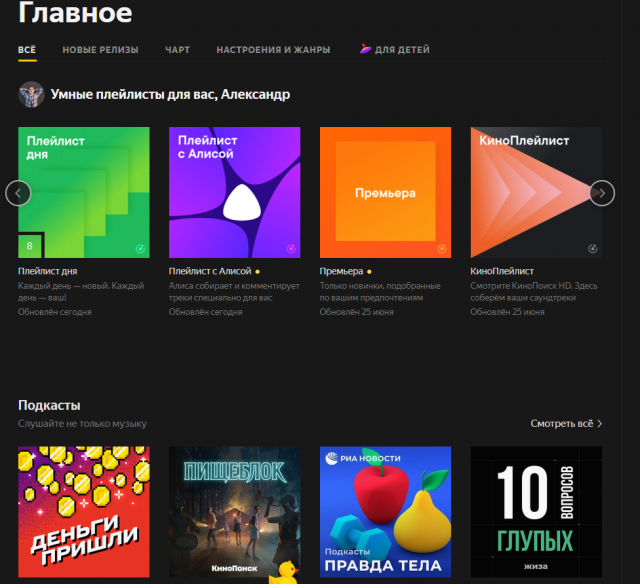Screen dimensions: 640x584
Task: Click the Подкасты section heading
Action: [x=49, y=405]
